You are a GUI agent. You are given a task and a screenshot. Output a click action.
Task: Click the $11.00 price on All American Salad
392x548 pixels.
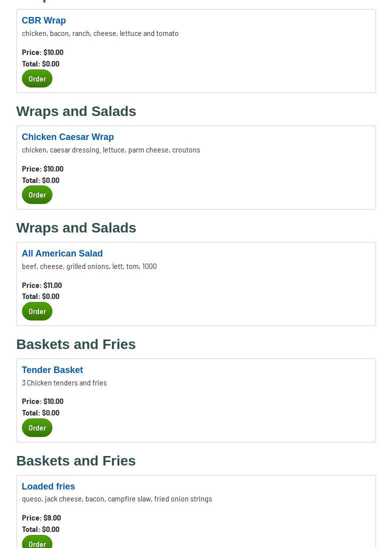pyautogui.click(x=52, y=285)
